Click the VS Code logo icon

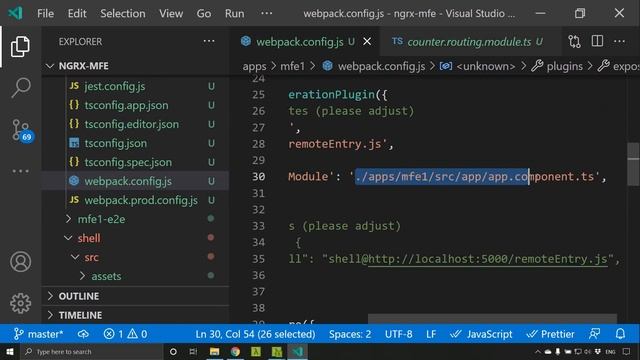(x=15, y=13)
